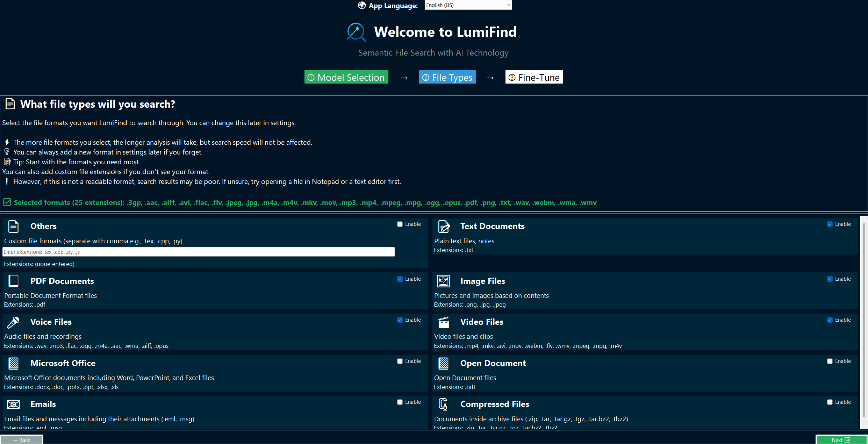Enable the Compressed Files checkbox
868x444 pixels.
click(830, 402)
